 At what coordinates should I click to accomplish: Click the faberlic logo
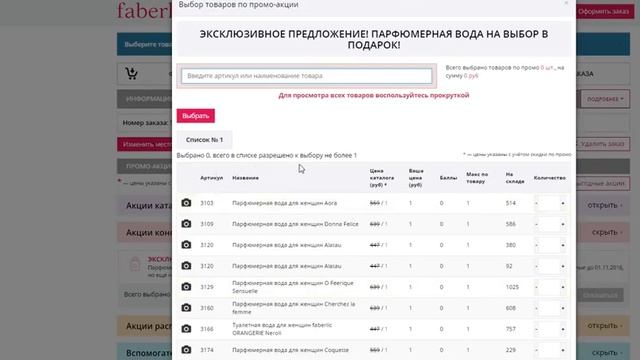click(144, 11)
